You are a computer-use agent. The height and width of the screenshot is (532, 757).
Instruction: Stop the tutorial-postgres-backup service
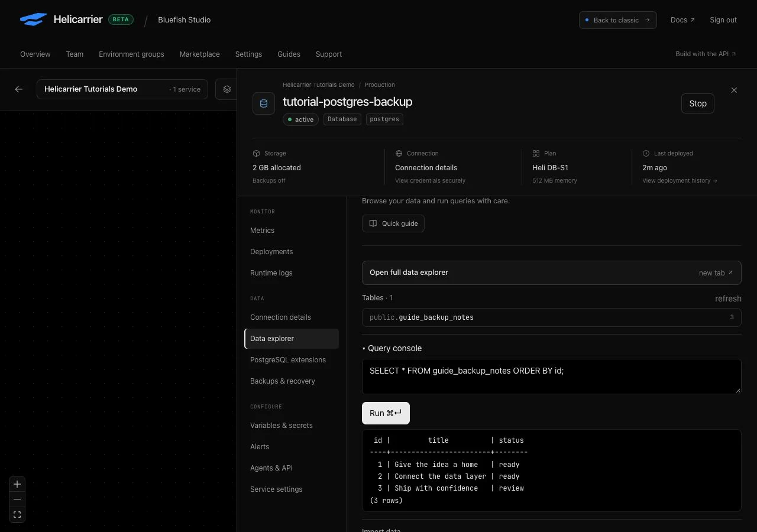[x=698, y=103]
